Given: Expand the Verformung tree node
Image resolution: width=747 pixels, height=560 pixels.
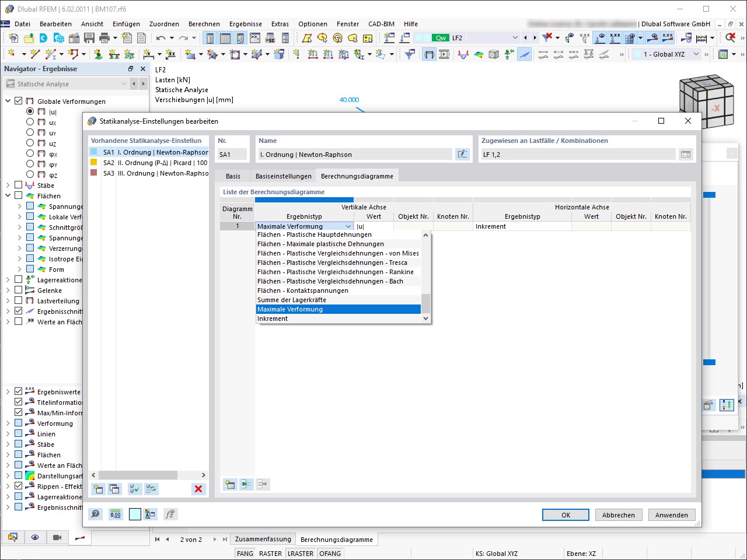Looking at the screenshot, I should point(8,423).
